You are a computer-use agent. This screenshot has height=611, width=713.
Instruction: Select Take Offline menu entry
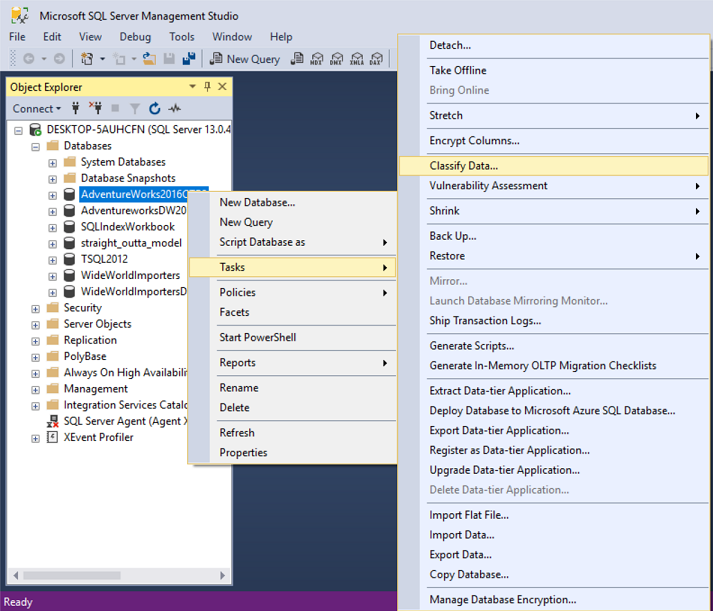(x=553, y=70)
